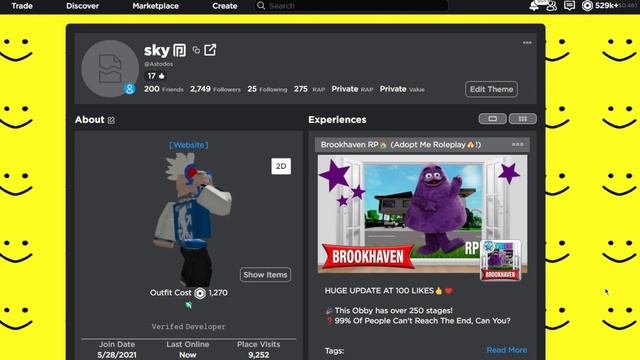This screenshot has width=640, height=360.
Task: Click the copy icon next to sky
Action: click(196, 50)
